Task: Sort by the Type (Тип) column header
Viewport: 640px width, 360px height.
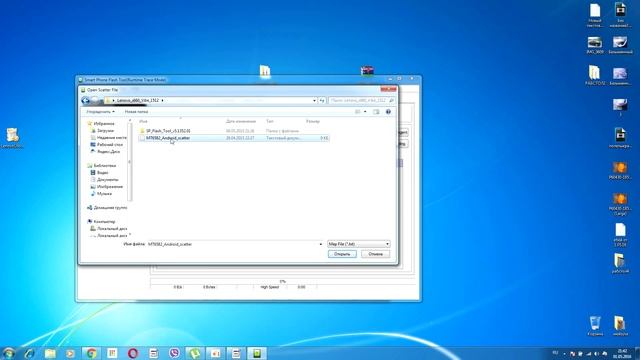Action: click(270, 121)
